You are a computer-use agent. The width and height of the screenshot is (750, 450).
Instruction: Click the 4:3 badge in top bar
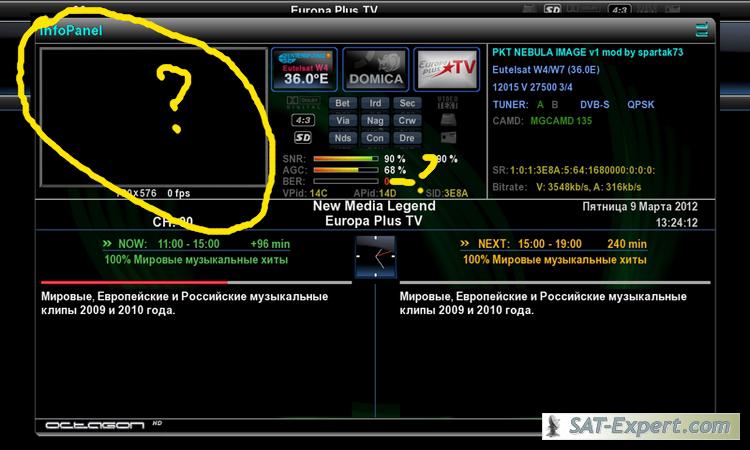[x=619, y=9]
